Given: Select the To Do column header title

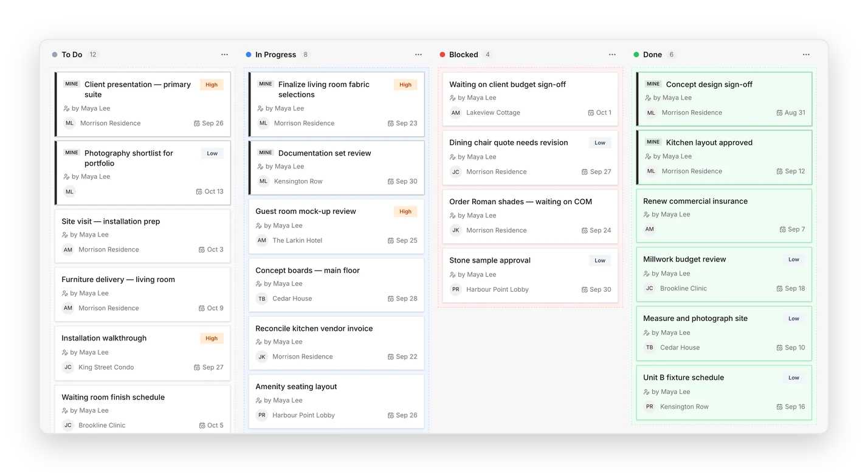Looking at the screenshot, I should coord(72,55).
